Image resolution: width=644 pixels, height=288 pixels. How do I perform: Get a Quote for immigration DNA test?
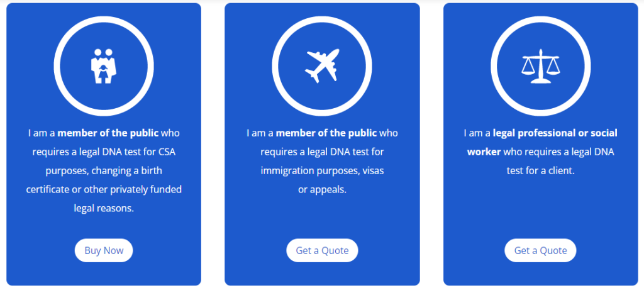tap(322, 250)
